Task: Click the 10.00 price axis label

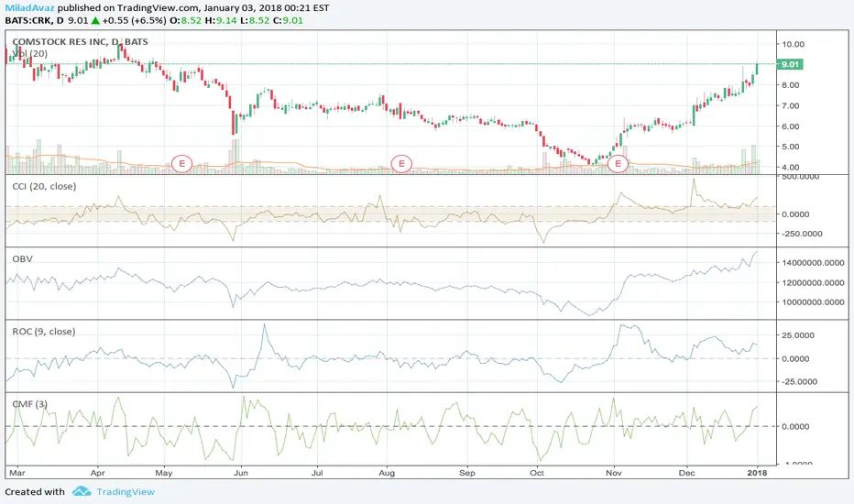Action: pyautogui.click(x=793, y=44)
